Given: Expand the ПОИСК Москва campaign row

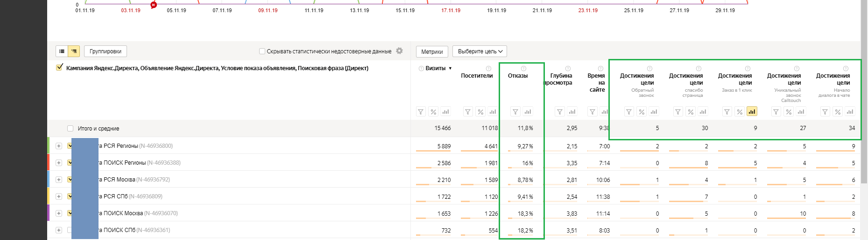Looking at the screenshot, I should (59, 213).
